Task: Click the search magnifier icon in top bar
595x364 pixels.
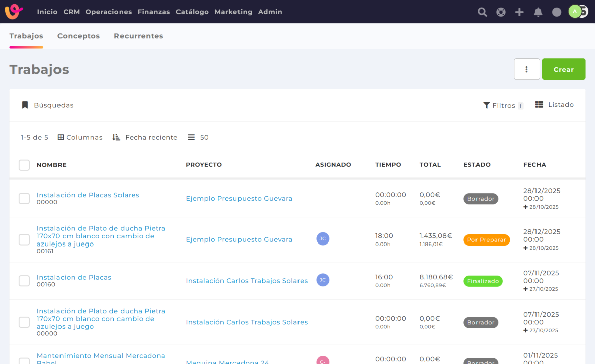Action: [482, 12]
